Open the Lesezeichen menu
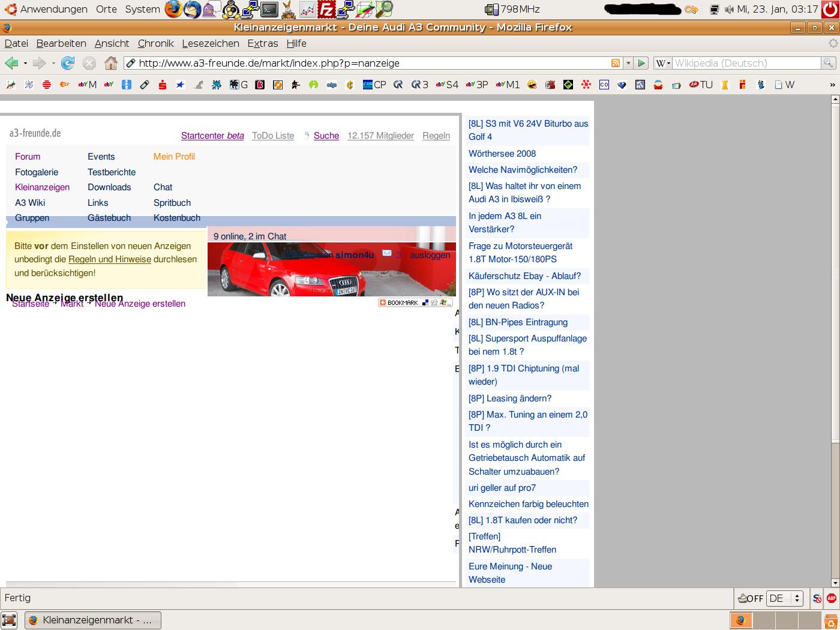 pyautogui.click(x=211, y=43)
